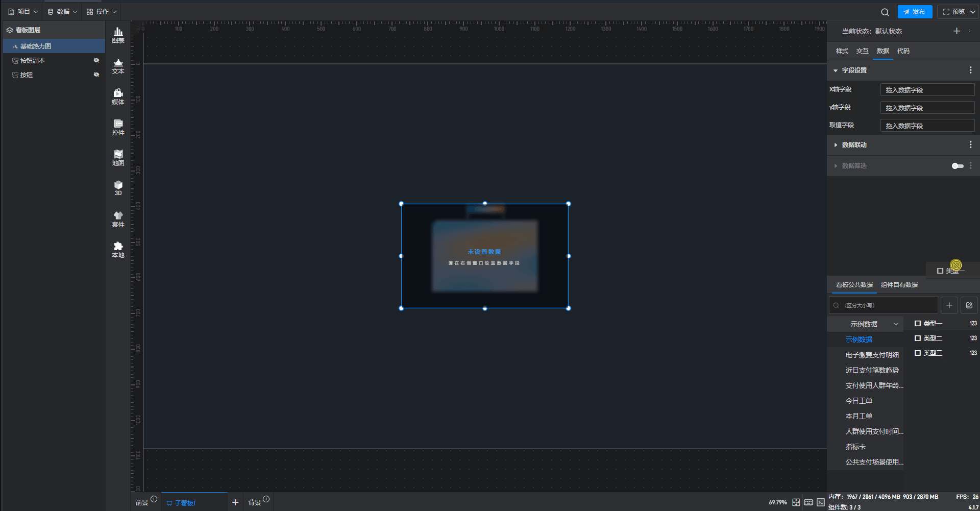
Task: Toggle visibility of 按钮副本 layer
Action: click(96, 60)
